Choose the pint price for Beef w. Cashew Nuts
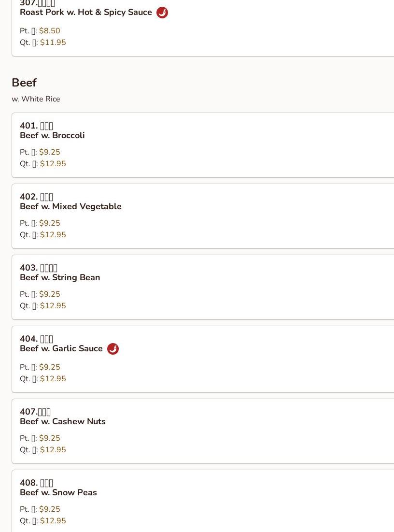Image resolution: width=394 pixels, height=532 pixels. [x=50, y=438]
